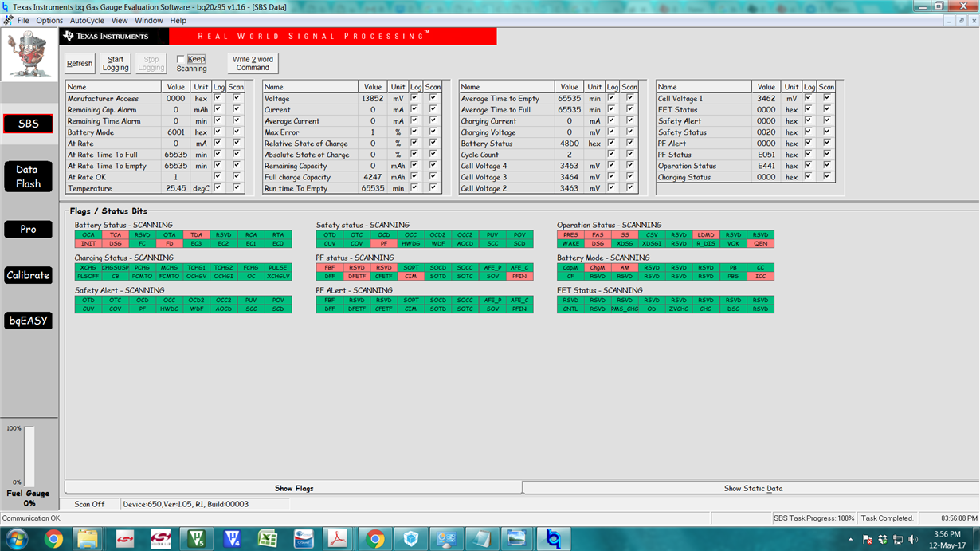Viewport: 980px width, 551px height.
Task: Click the PRES flag in Operation Status
Action: tap(570, 235)
